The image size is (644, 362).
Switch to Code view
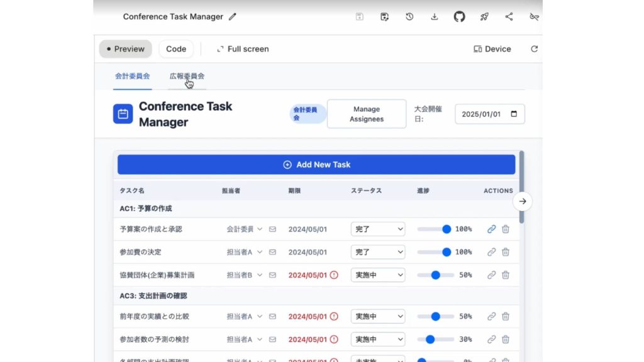176,49
